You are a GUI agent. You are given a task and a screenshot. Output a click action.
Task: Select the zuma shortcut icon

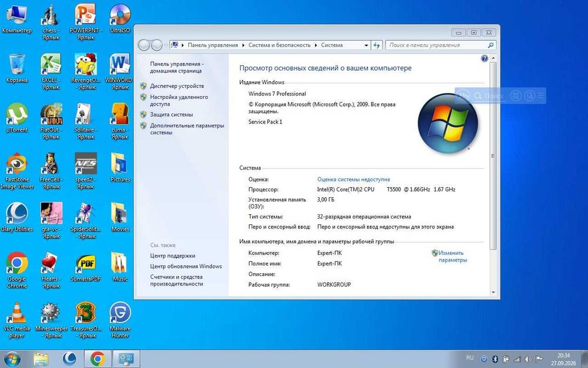[120, 114]
